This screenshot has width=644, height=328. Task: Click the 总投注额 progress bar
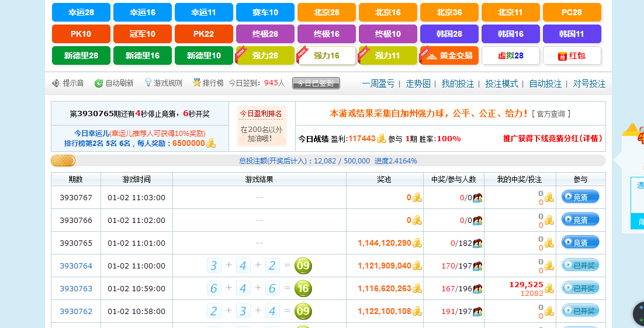[328, 161]
